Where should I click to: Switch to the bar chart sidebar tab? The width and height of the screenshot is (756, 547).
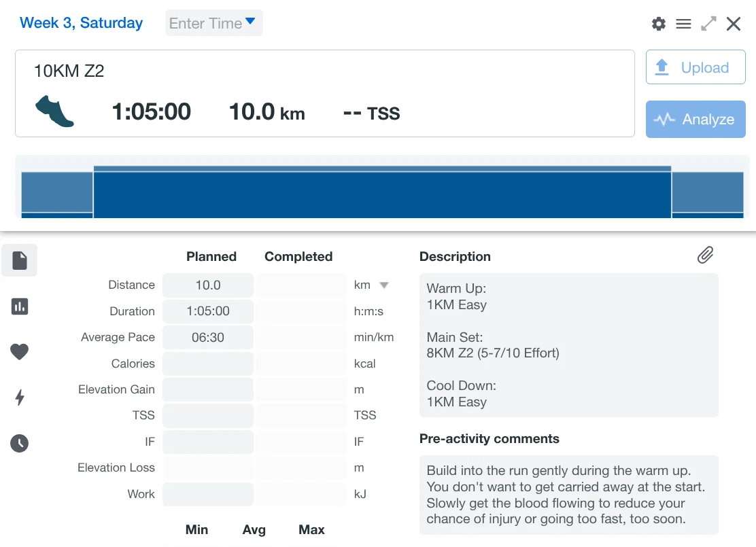click(20, 306)
